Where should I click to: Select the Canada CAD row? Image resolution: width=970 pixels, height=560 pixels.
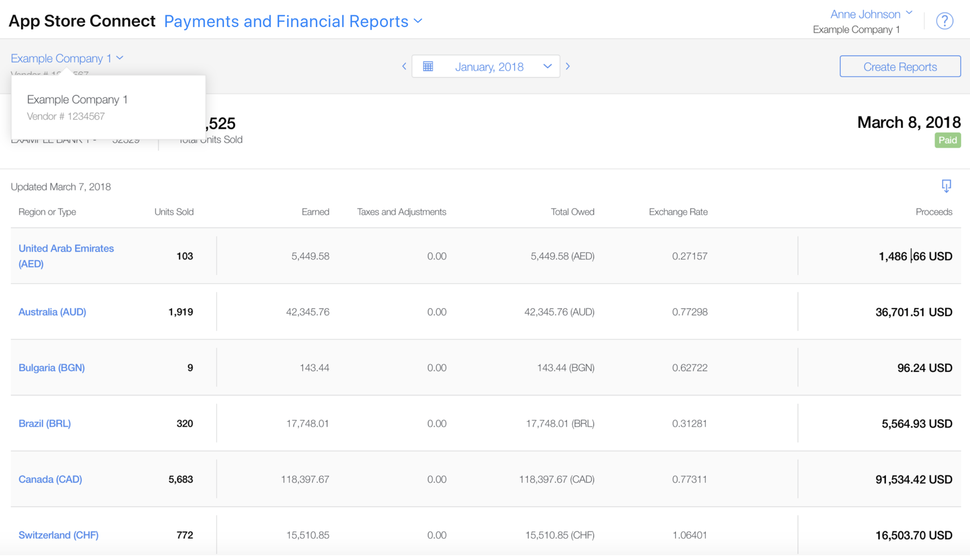click(485, 479)
